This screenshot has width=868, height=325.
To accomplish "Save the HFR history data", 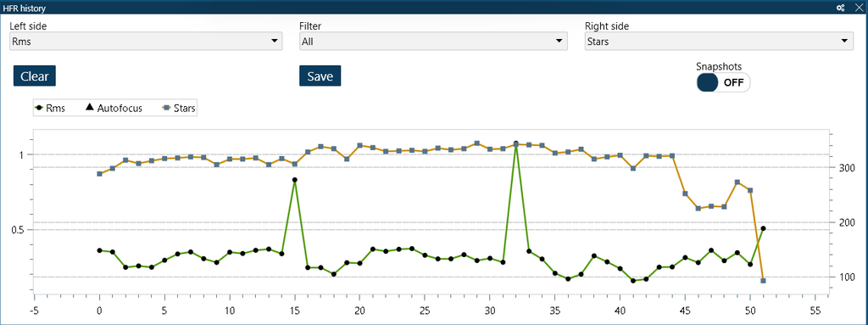I will 320,76.
